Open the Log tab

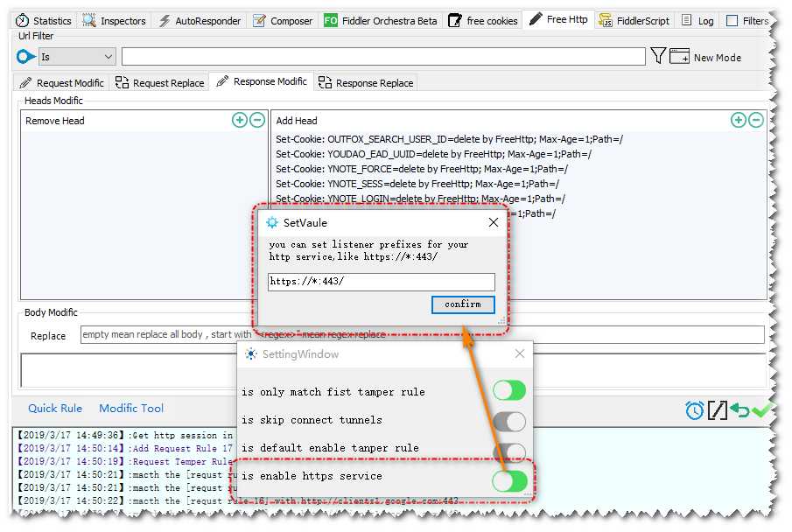pyautogui.click(x=697, y=21)
